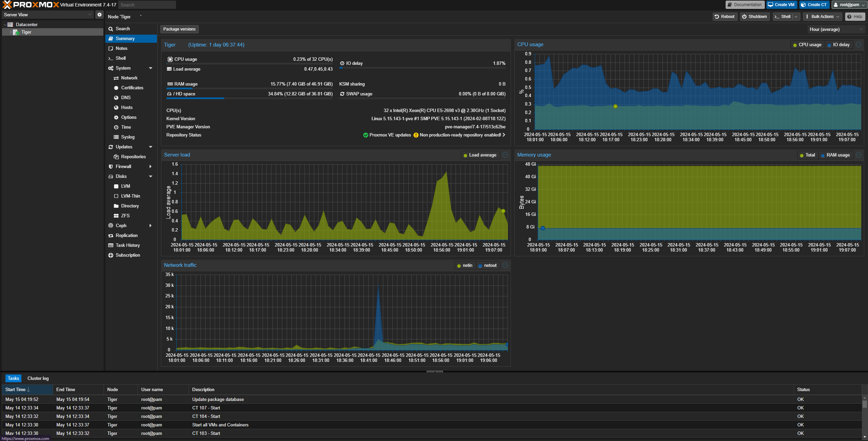Open the Hour (average) timeframe dropdown
This screenshot has height=441, width=868.
(x=836, y=30)
